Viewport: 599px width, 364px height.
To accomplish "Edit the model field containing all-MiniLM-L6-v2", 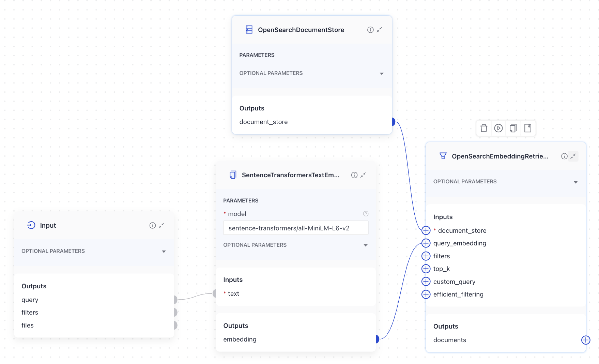I will coord(296,228).
